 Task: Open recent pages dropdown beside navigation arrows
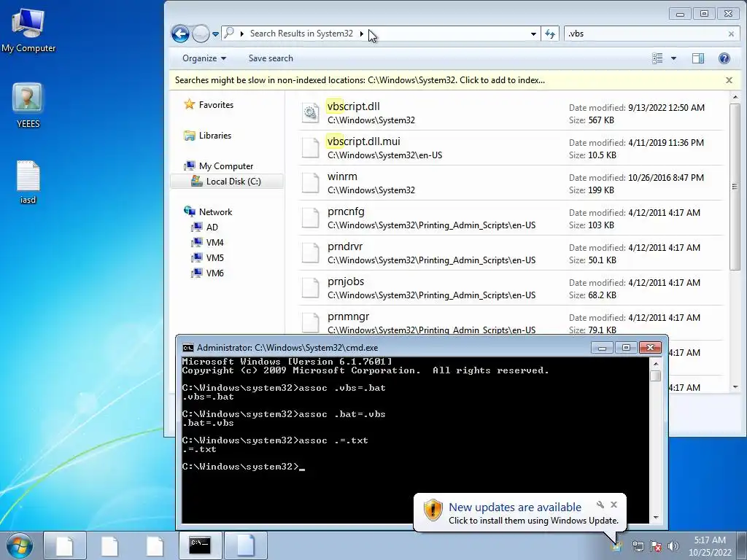tap(215, 34)
